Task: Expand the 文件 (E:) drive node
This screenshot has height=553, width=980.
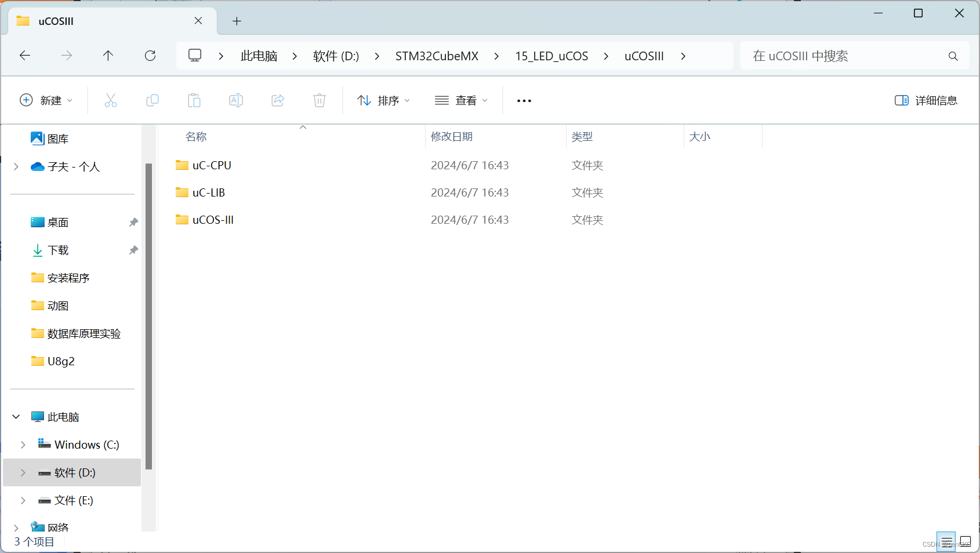Action: click(23, 500)
